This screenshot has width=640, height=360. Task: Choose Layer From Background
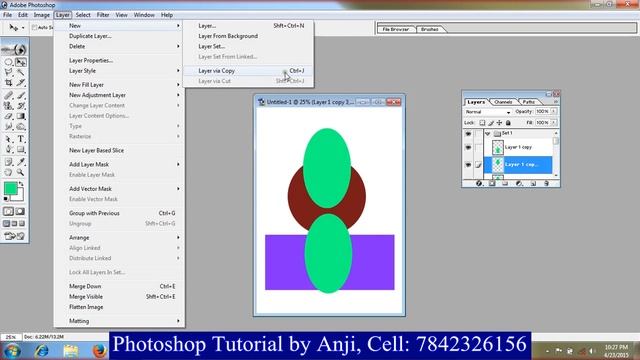pyautogui.click(x=248, y=36)
